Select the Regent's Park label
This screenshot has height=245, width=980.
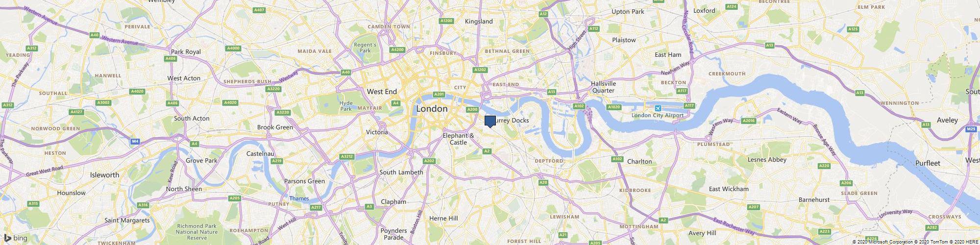click(x=365, y=48)
